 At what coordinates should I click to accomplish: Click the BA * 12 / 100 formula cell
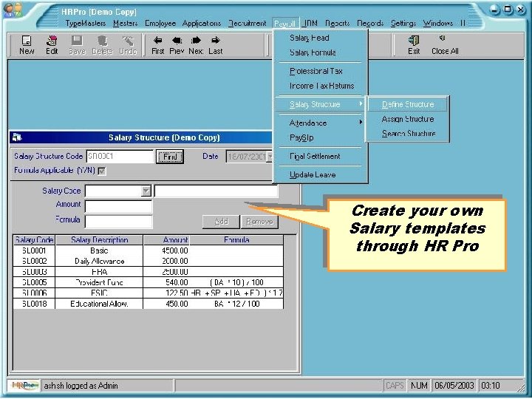pyautogui.click(x=237, y=304)
